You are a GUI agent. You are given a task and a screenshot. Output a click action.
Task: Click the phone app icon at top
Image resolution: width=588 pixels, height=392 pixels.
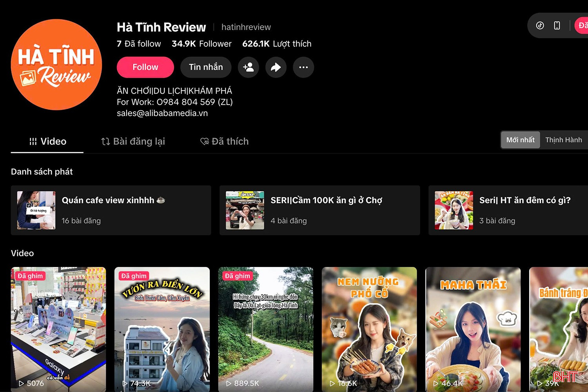[x=557, y=25]
